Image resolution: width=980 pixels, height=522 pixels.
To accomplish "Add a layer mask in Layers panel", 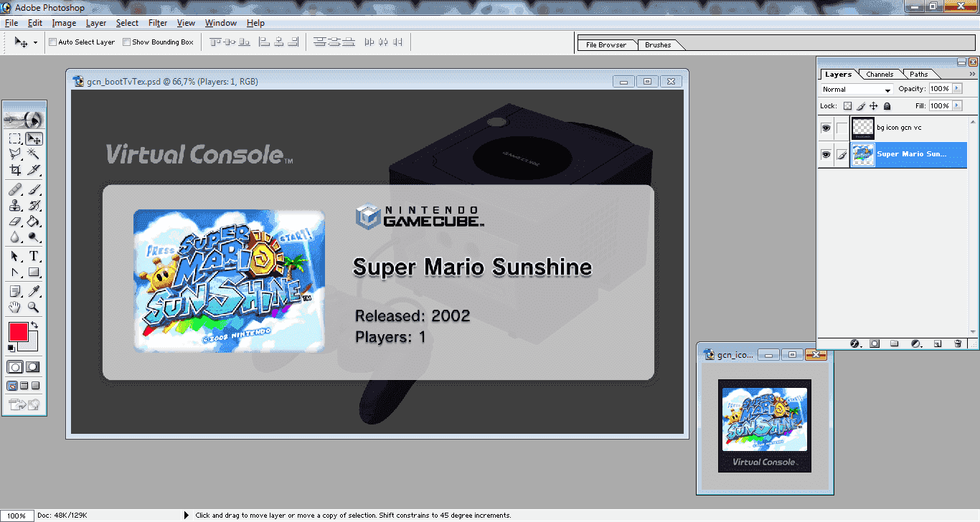I will tap(875, 344).
